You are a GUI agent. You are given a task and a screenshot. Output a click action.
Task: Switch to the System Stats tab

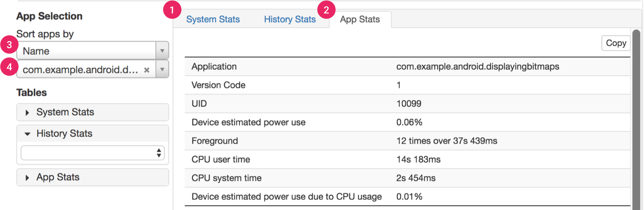(x=213, y=19)
